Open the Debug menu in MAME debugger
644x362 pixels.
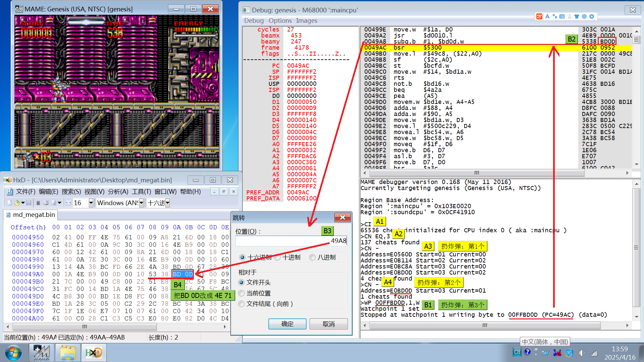pos(254,21)
